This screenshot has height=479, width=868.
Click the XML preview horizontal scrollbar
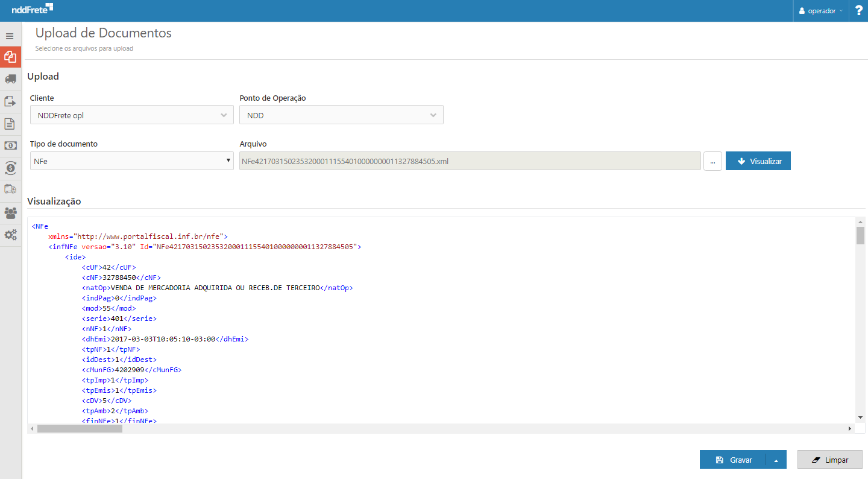(80, 428)
